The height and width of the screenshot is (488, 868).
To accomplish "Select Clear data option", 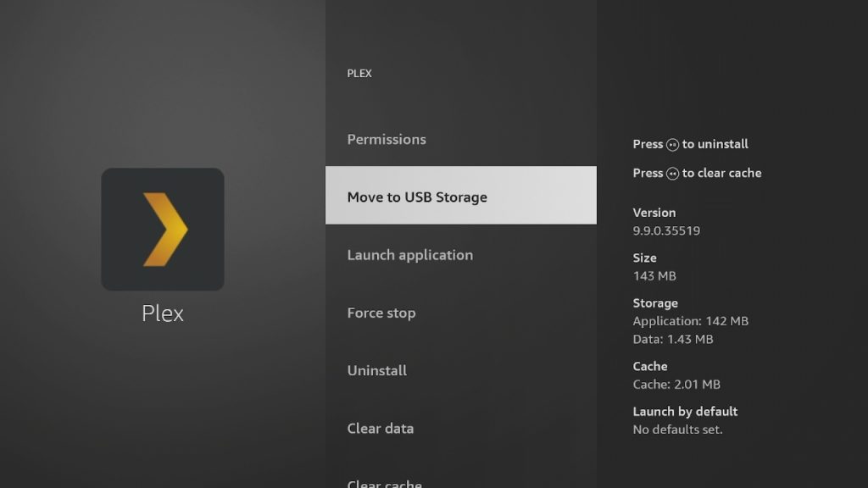I will point(460,428).
